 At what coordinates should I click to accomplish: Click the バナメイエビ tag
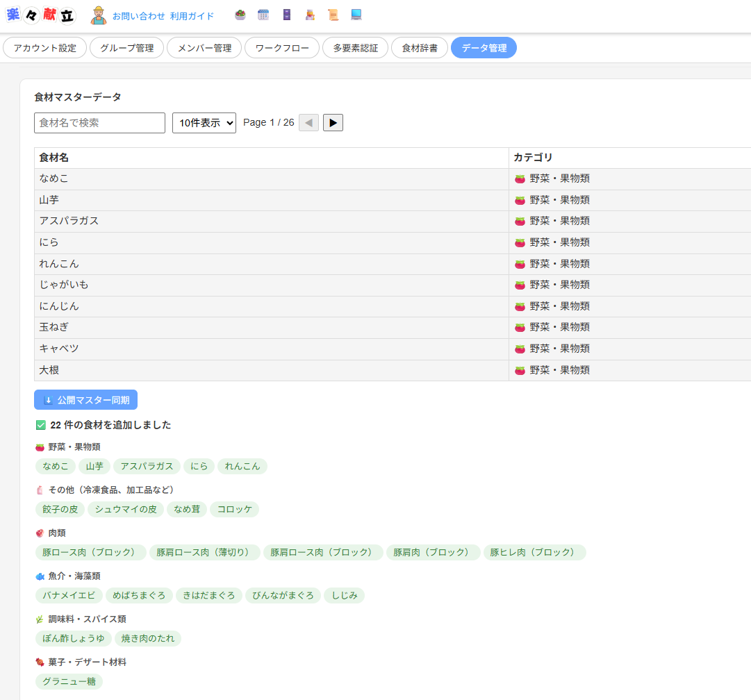69,596
